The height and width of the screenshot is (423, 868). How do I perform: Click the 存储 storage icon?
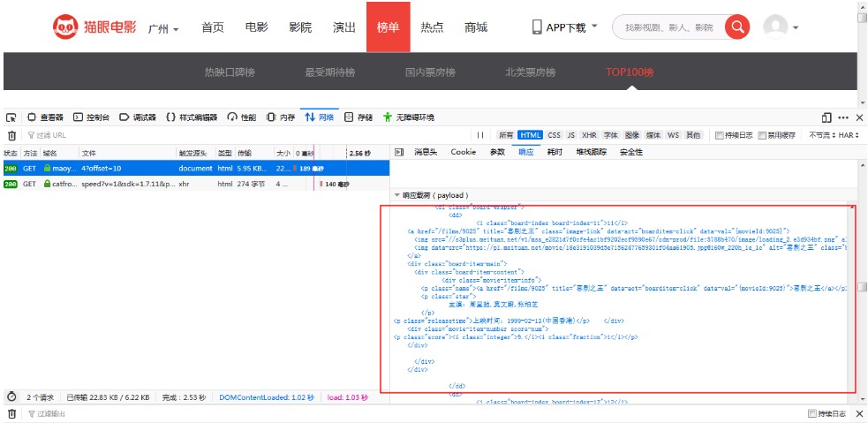click(x=349, y=117)
